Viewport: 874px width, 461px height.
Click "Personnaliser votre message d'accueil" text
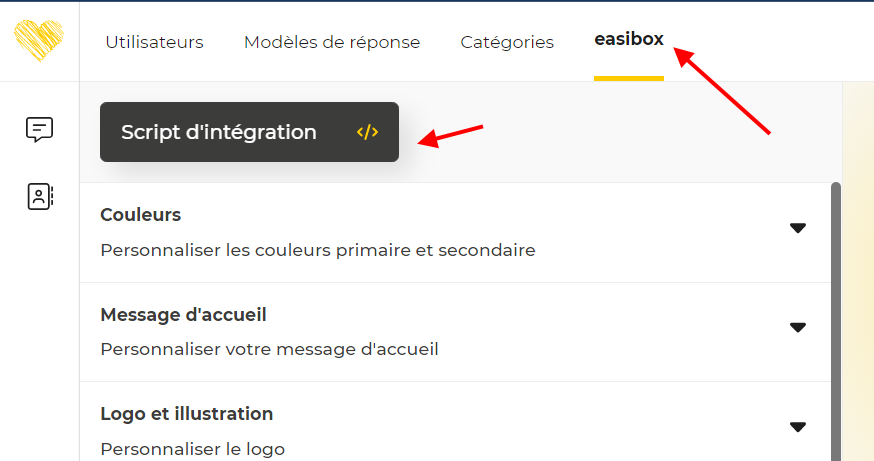(x=269, y=349)
